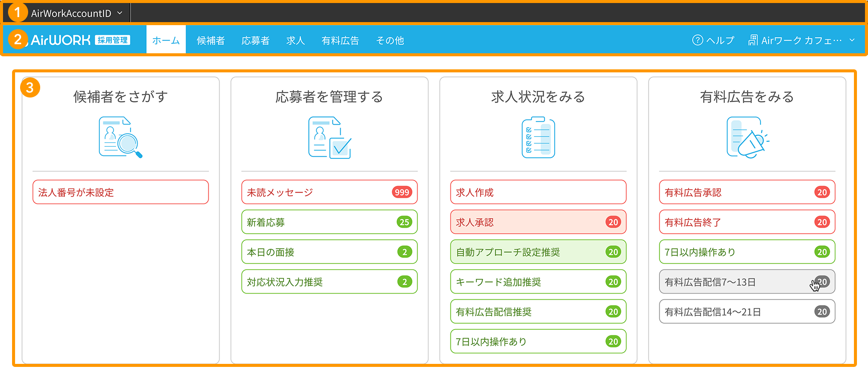
Task: Open the 有料広告 menu tab
Action: tap(340, 40)
